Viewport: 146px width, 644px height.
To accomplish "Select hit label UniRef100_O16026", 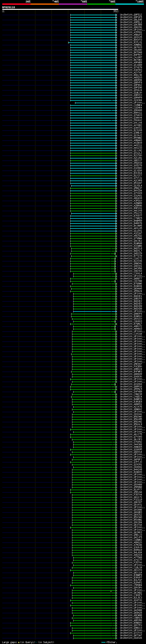I will click(131, 638).
